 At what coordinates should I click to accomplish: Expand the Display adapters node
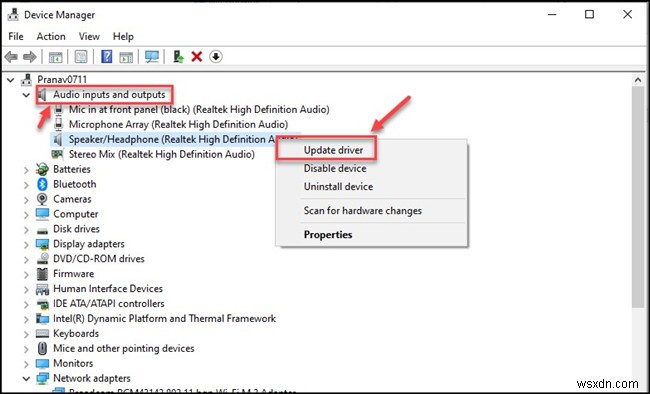click(26, 244)
